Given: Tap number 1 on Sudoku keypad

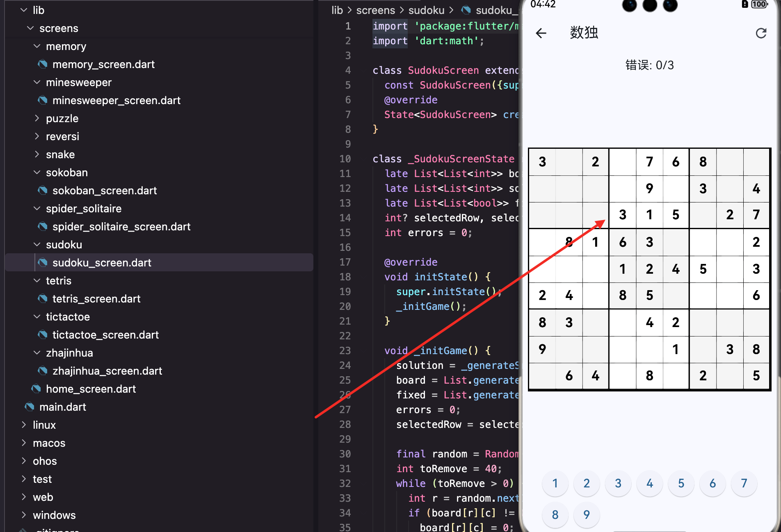Looking at the screenshot, I should point(555,484).
